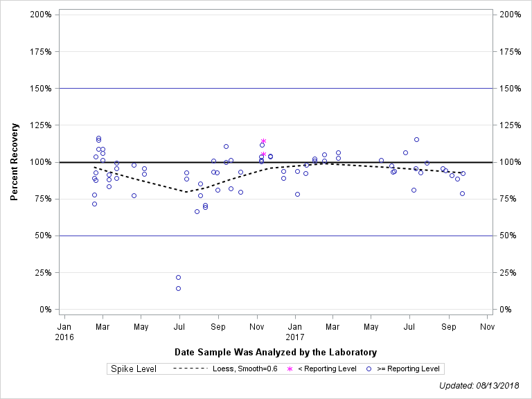This screenshot has height=399, width=532.
Task: Click the magenta asterisk legend marker
Action: click(290, 369)
